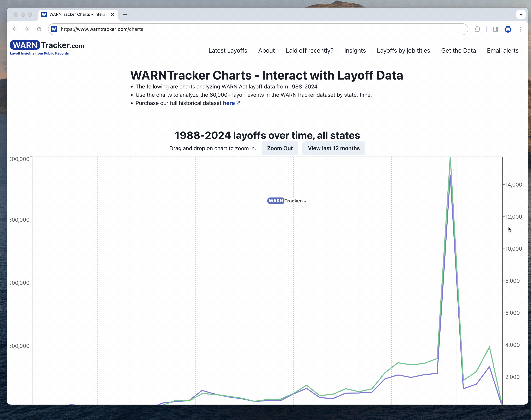This screenshot has width=531, height=420.
Task: Focus the URL address field
Action: (x=258, y=29)
